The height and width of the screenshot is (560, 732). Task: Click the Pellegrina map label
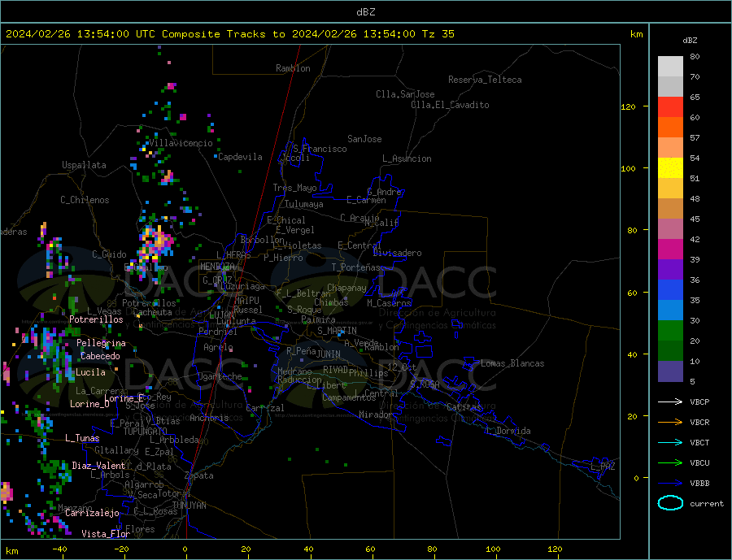coord(102,344)
